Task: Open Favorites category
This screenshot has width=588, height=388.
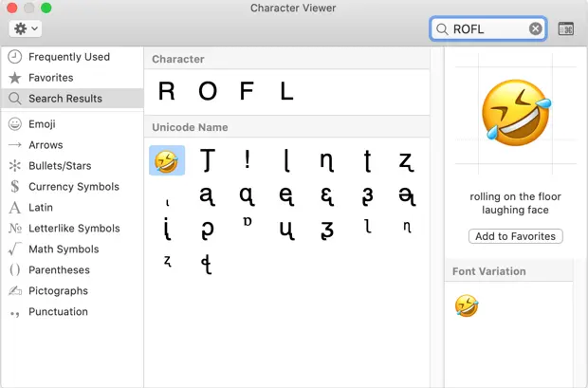Action: click(50, 78)
